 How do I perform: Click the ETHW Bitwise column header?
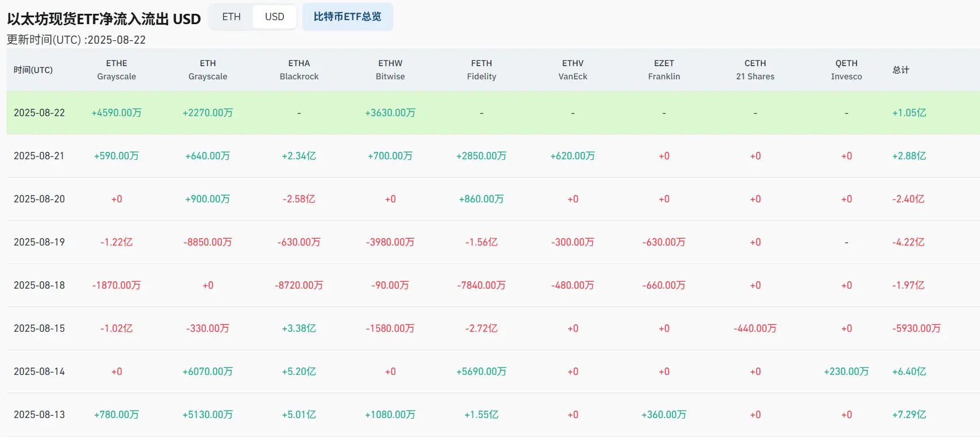point(390,70)
